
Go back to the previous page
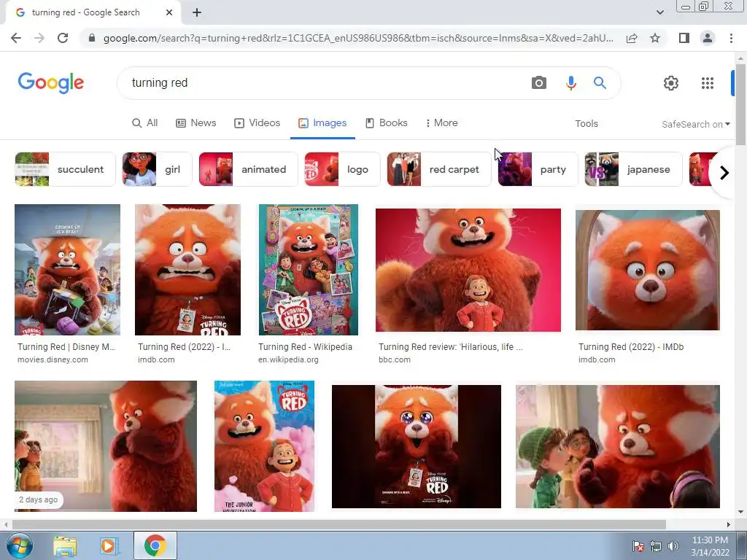click(x=16, y=38)
